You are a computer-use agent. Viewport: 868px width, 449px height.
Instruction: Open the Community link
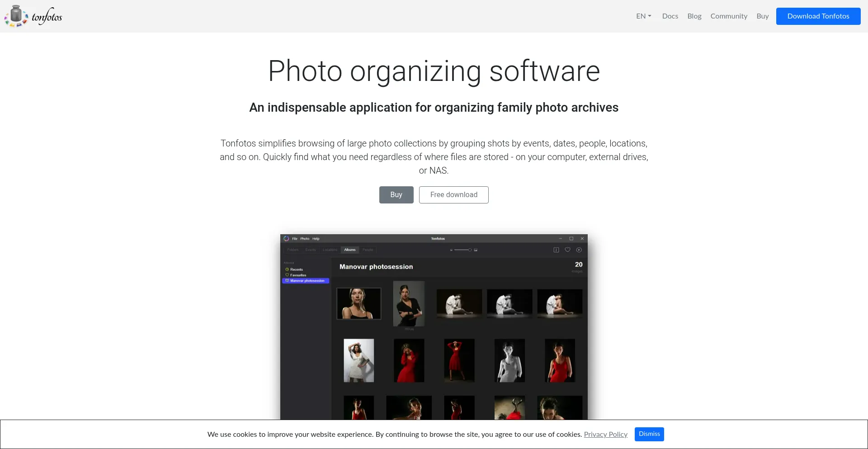pyautogui.click(x=729, y=16)
